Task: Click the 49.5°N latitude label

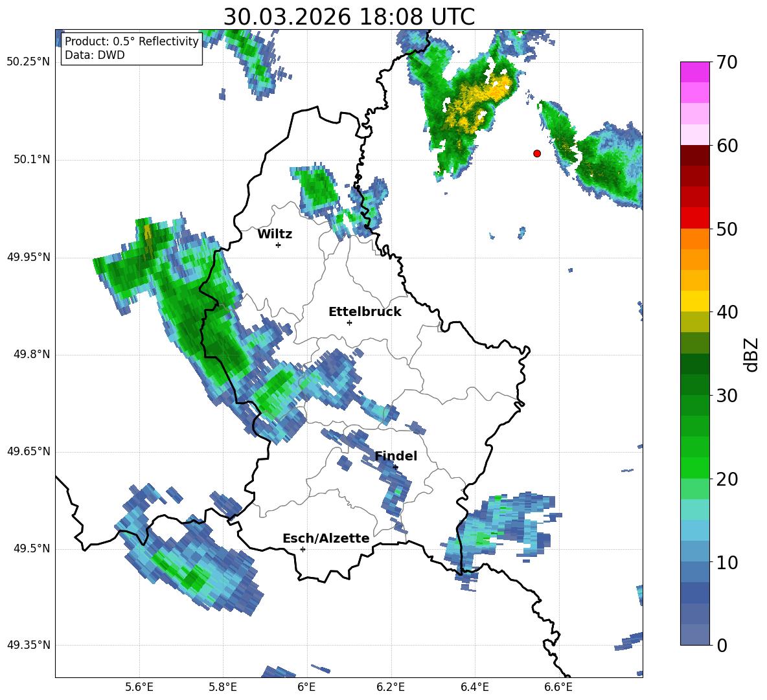Action: click(x=32, y=548)
